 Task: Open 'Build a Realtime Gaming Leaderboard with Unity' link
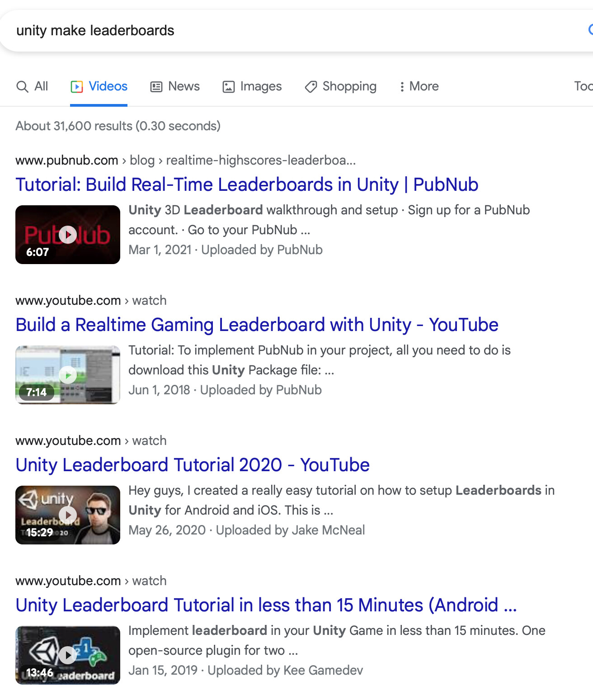(257, 325)
